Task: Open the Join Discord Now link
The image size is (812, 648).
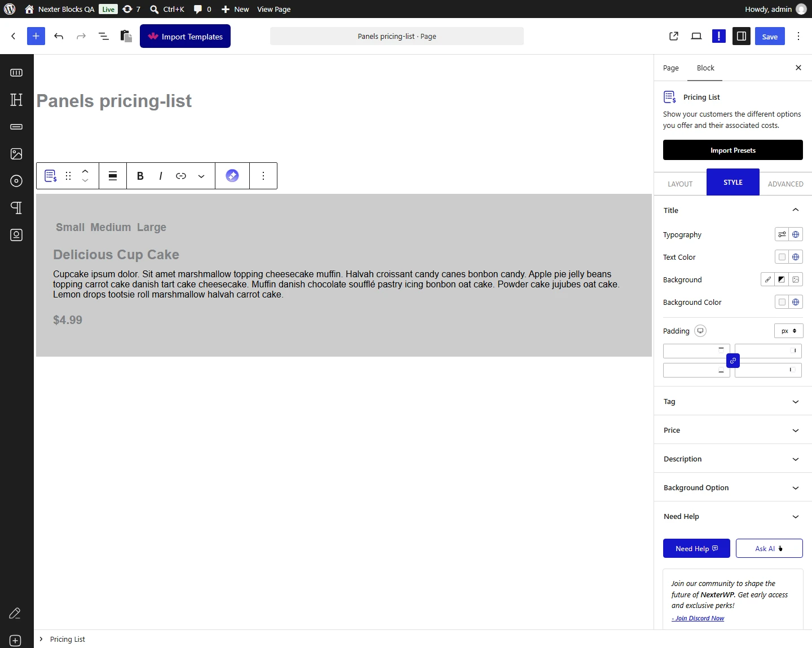Action: pyautogui.click(x=698, y=618)
